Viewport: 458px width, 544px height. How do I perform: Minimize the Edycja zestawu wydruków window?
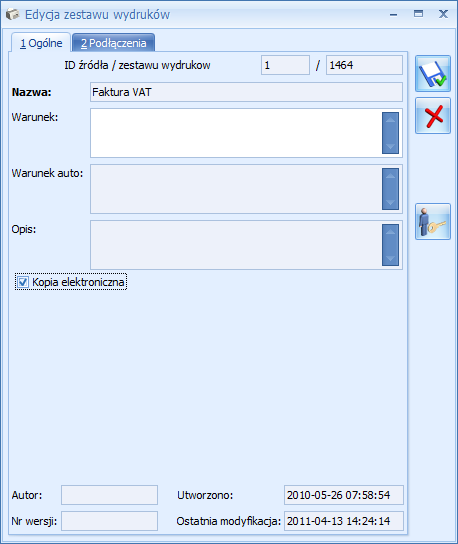[393, 14]
